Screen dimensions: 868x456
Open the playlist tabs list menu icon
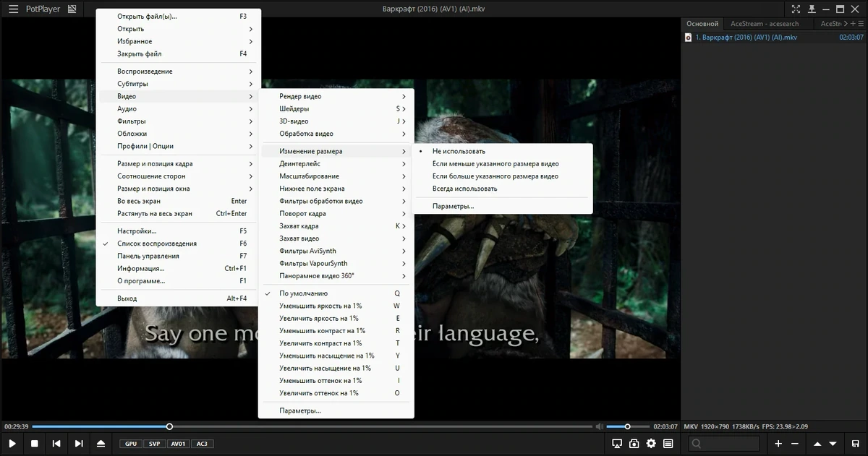[x=861, y=24]
